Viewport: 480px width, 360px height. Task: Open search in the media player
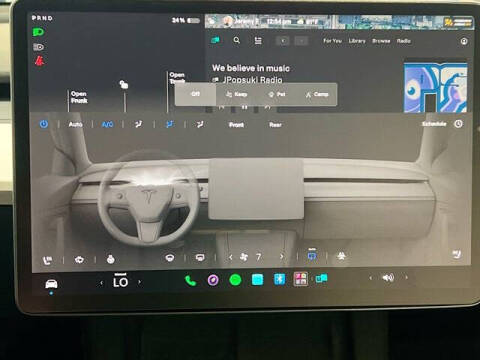point(237,40)
